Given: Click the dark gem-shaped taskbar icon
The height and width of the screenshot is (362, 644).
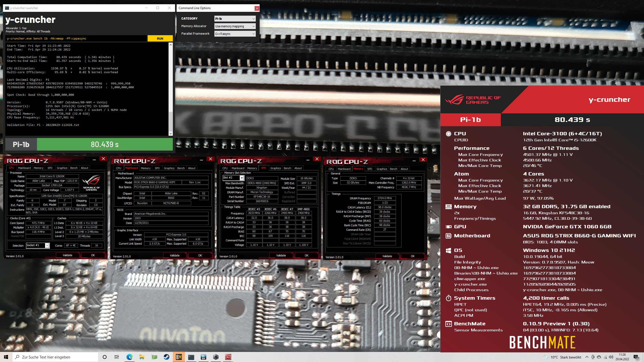Looking at the screenshot, I should tap(216, 357).
